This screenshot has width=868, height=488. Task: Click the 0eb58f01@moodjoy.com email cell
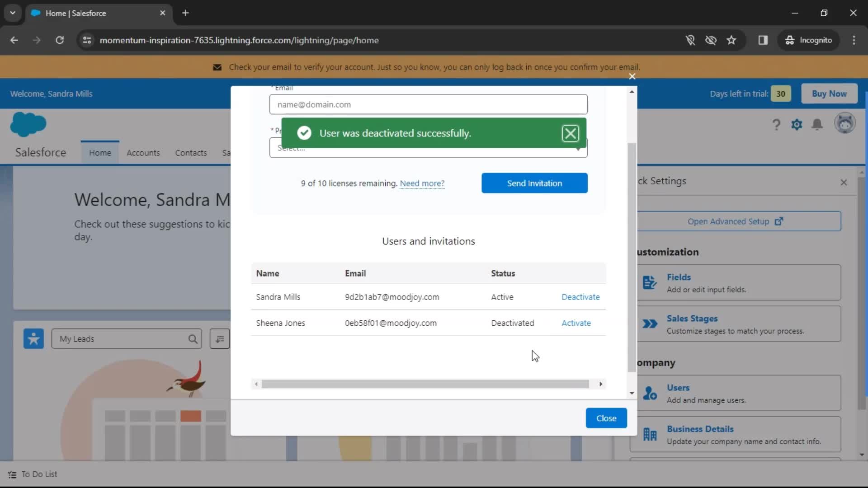pyautogui.click(x=391, y=323)
